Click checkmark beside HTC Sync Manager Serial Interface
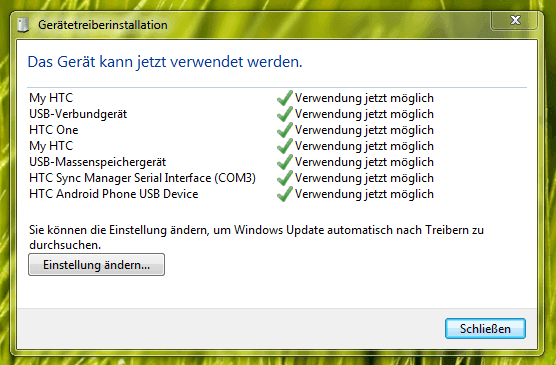 [284, 178]
